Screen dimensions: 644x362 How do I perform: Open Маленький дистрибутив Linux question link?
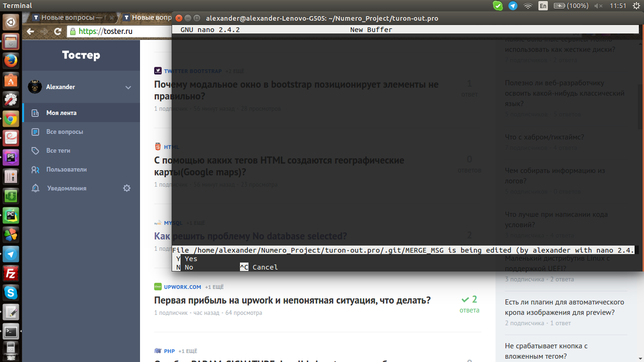pyautogui.click(x=558, y=263)
